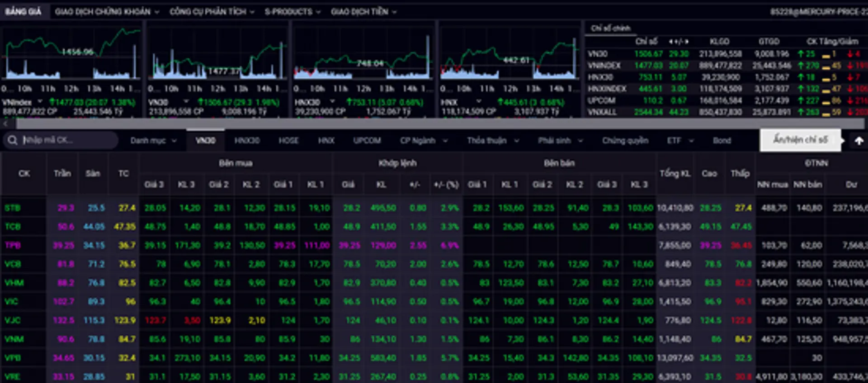Click the search magnifier icon in the stock code box
This screenshot has height=383, width=868.
click(12, 140)
